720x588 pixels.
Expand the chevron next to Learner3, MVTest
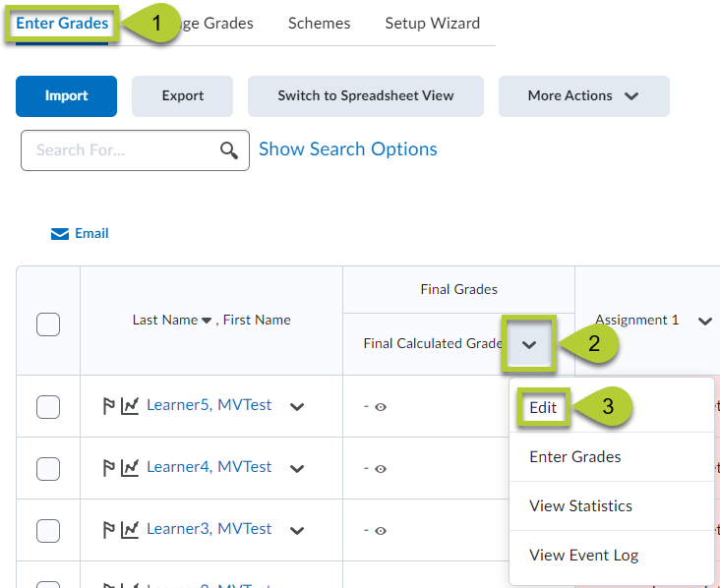(x=297, y=531)
